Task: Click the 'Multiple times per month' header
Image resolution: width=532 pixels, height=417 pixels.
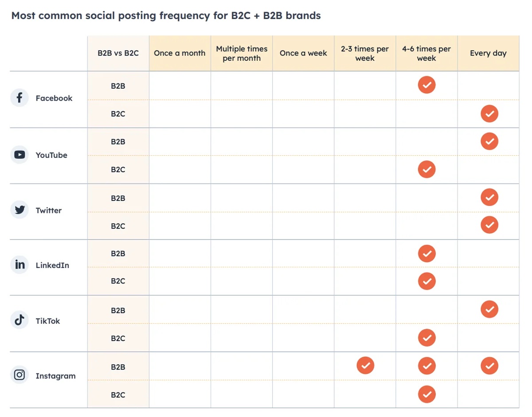Action: [242, 53]
